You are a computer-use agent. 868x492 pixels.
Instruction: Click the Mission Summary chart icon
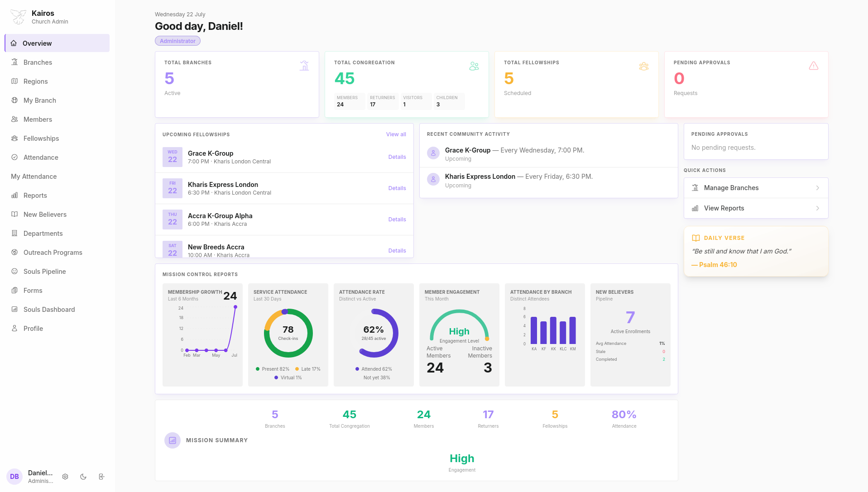[173, 440]
